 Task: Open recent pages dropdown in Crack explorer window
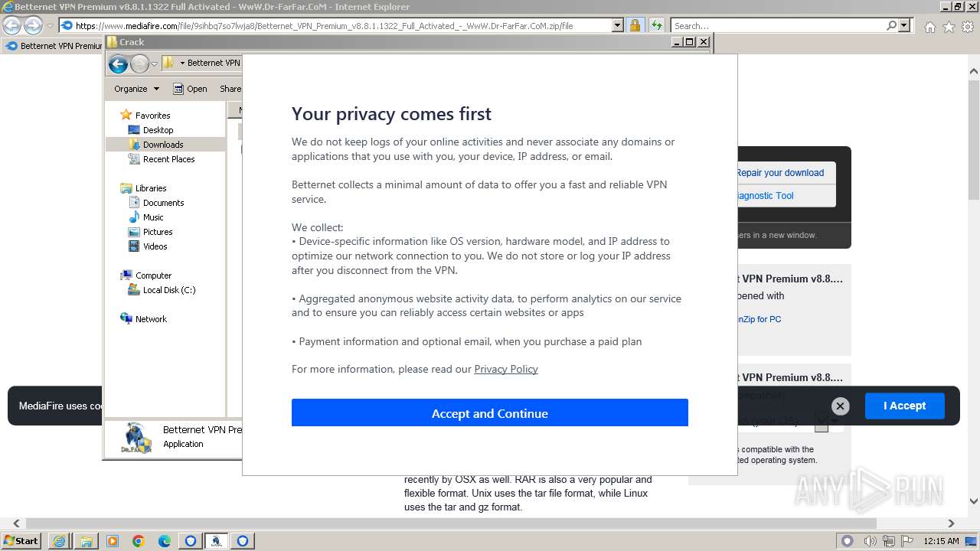(154, 64)
